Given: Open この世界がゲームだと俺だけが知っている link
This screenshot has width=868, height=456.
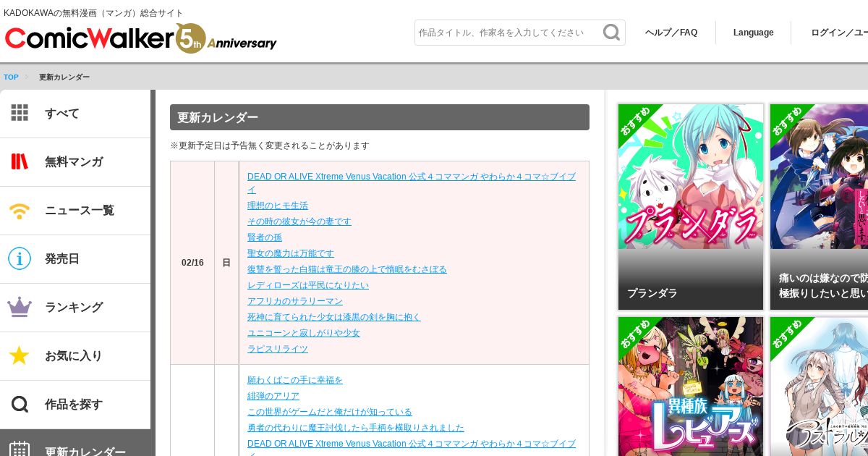Looking at the screenshot, I should tap(330, 412).
